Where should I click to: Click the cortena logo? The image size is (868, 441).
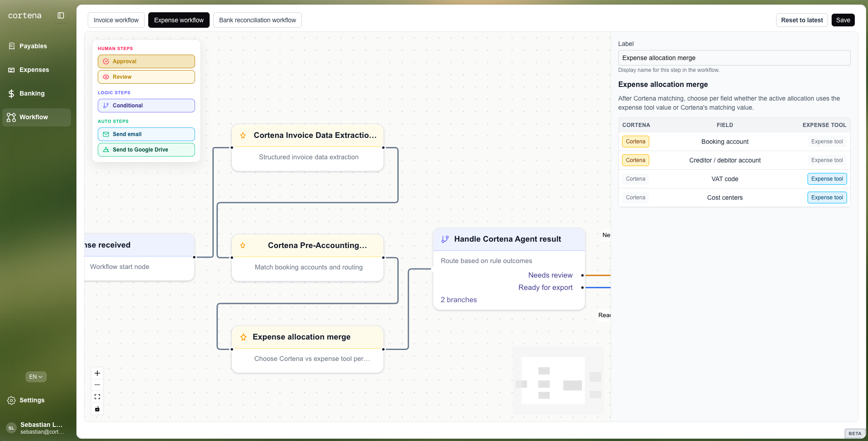click(25, 15)
